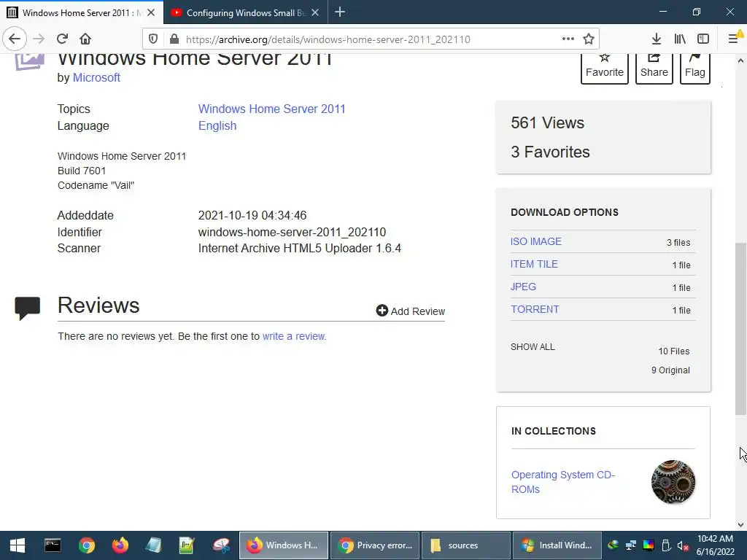
Task: Close the Configuring Windows Small Business tab
Action: (315, 13)
